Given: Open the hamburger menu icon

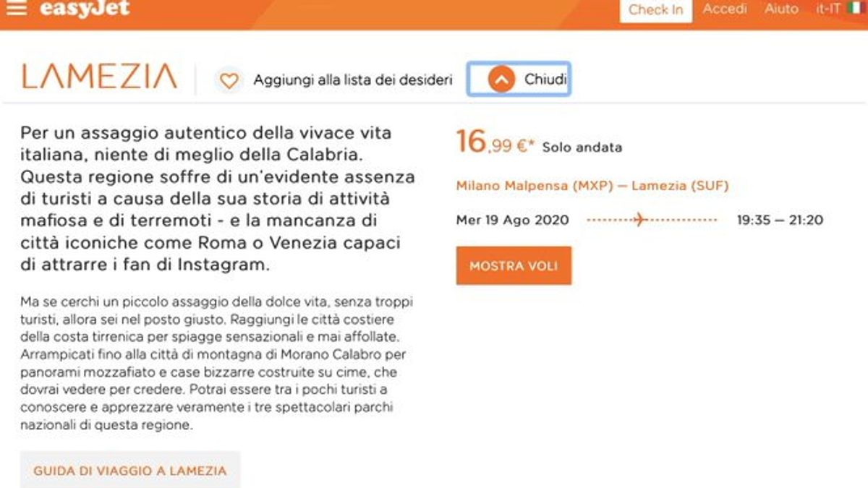Looking at the screenshot, I should click(15, 8).
